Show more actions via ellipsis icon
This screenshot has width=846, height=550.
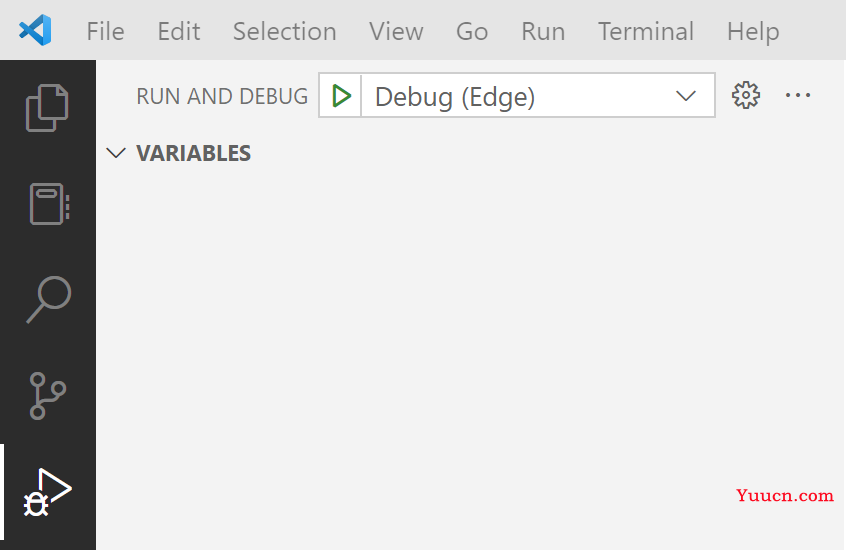[798, 96]
